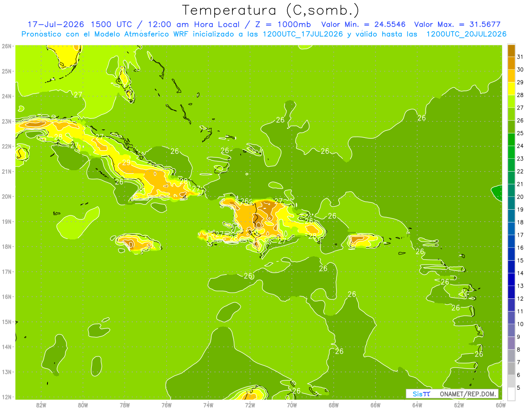Click the 70W longitude axis label
532x411 pixels.
point(292,404)
